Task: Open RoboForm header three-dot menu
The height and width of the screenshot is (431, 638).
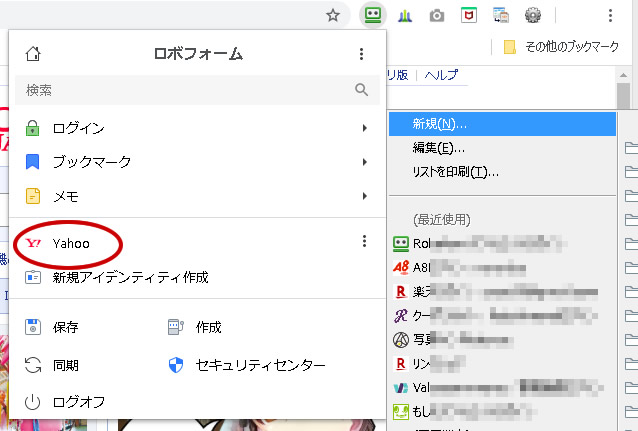Action: click(x=361, y=54)
